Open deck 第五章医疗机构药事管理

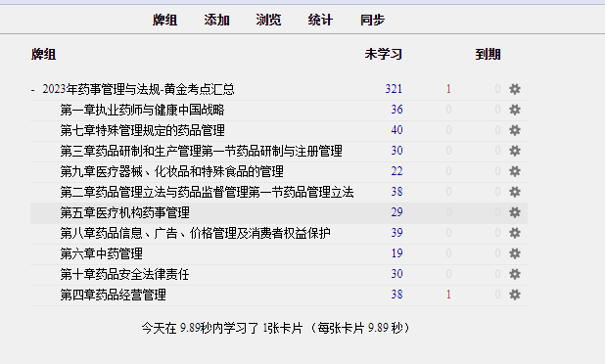124,212
